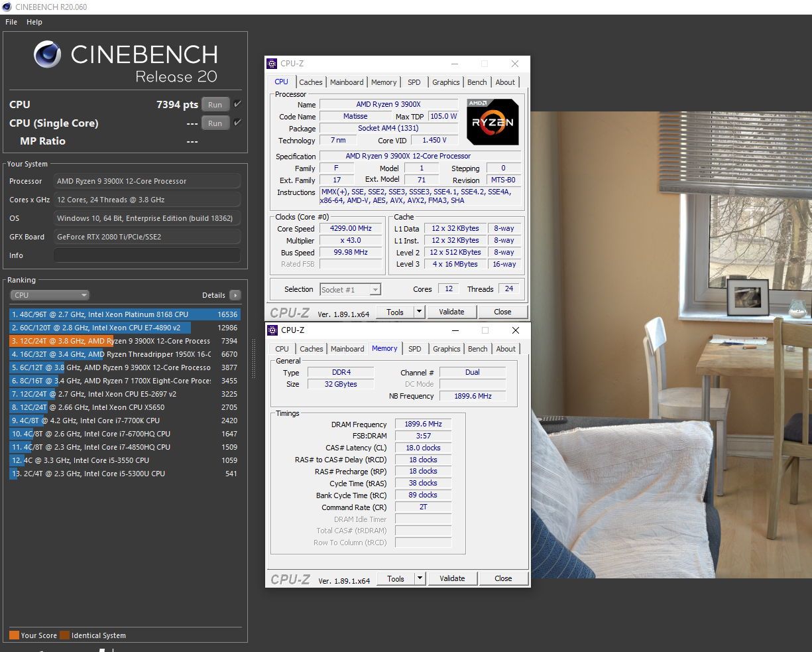812x652 pixels.
Task: Select ranking row Intel Core i5-5300U
Action: point(125,474)
